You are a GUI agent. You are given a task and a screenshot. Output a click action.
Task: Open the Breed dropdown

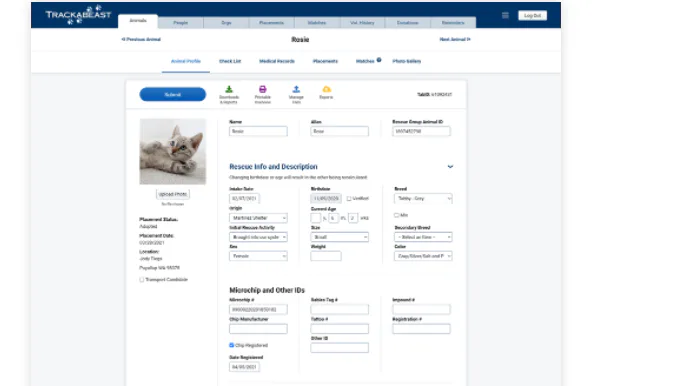[x=423, y=198]
